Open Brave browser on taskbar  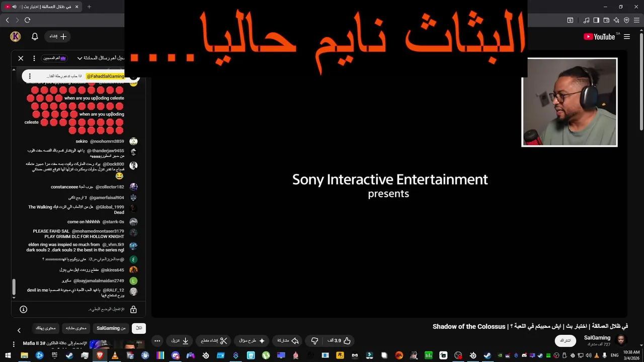coord(100,355)
